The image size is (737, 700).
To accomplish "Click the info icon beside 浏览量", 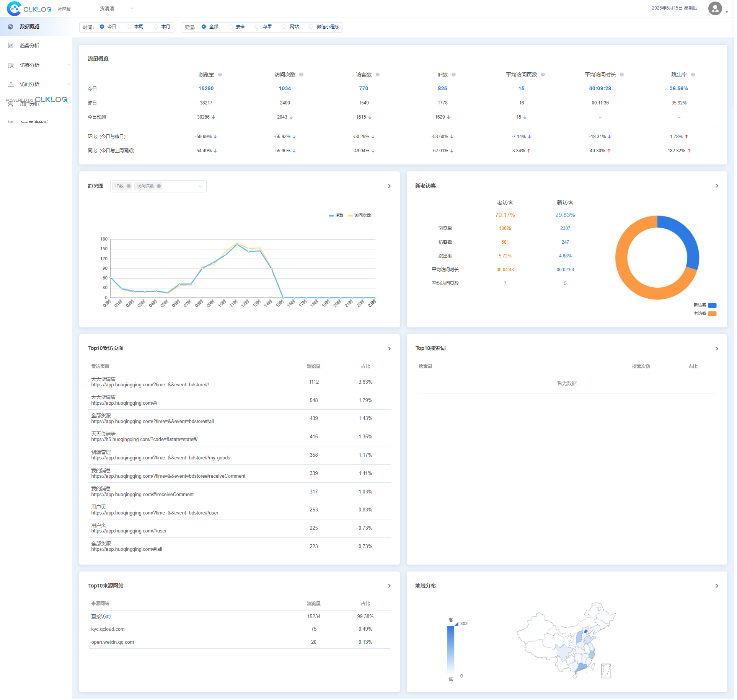I will tap(220, 75).
